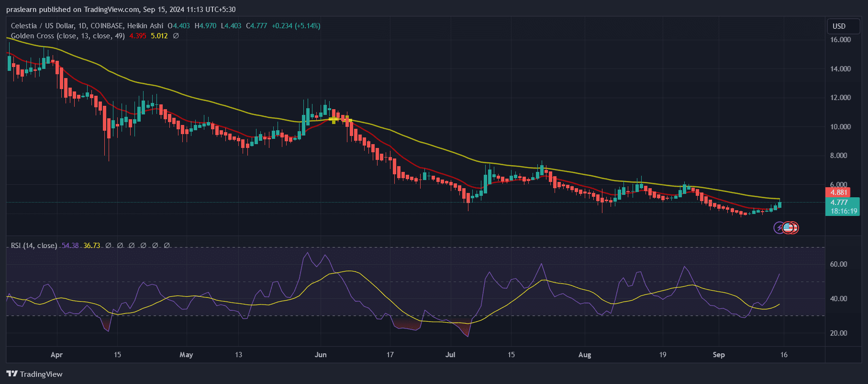
Task: Click the 16 date label on time axis
Action: pyautogui.click(x=784, y=355)
